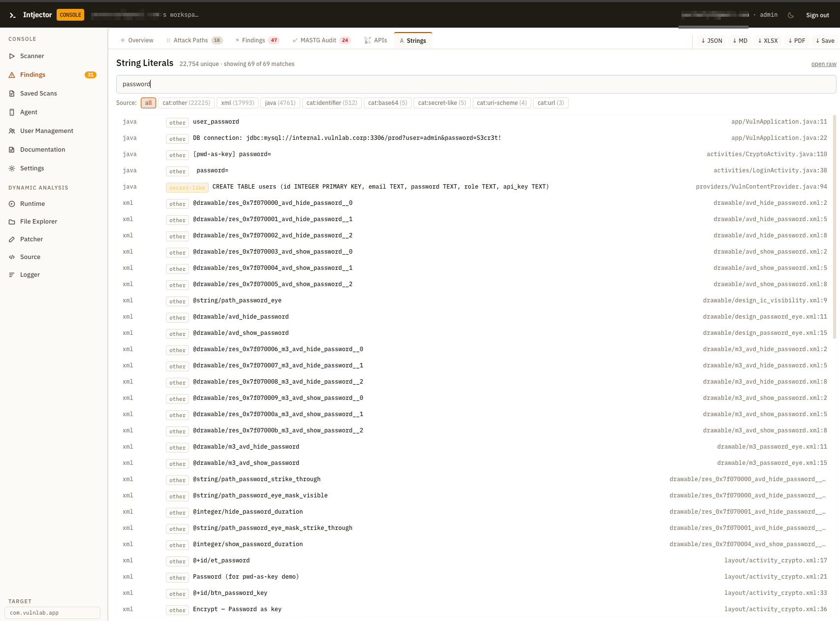Image resolution: width=840 pixels, height=621 pixels.
Task: Toggle the cat:identifier filter chip
Action: tap(332, 103)
